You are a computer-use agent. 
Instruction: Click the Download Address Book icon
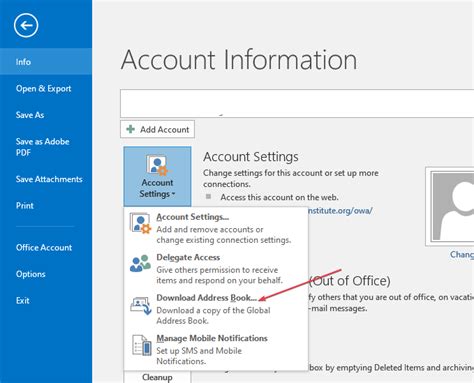coord(140,305)
